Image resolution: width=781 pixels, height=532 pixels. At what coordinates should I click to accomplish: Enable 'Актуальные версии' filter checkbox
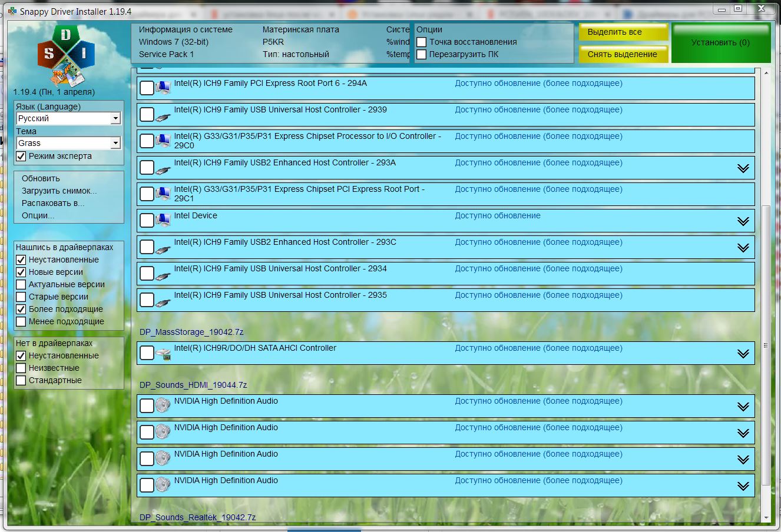(x=21, y=285)
